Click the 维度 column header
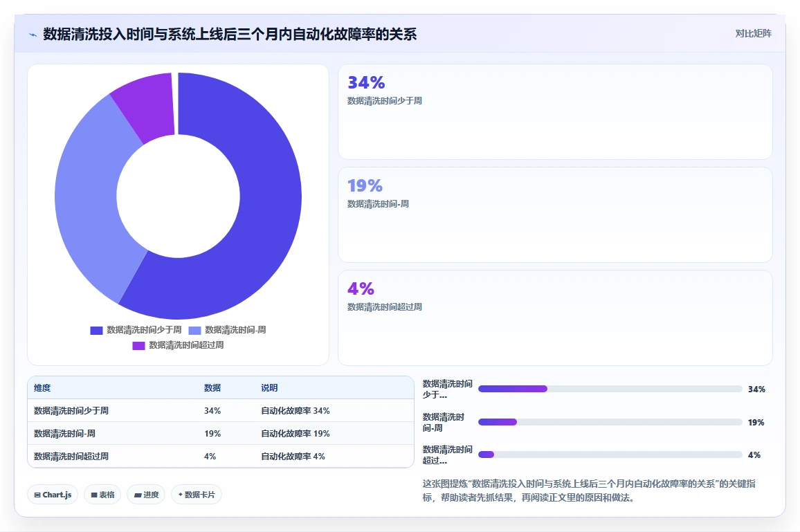This screenshot has height=532, width=800. 42,387
